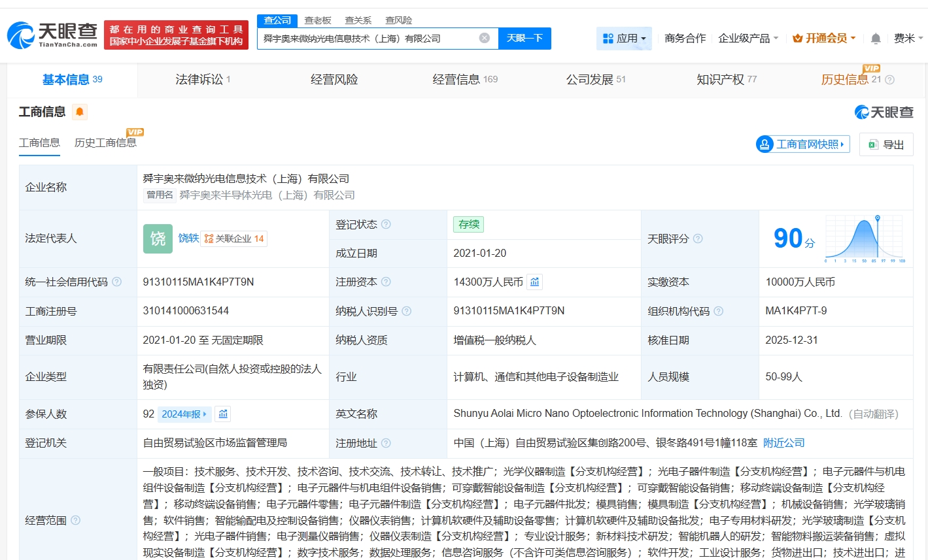Open the insured count trend chart icon
928x560 pixels.
point(223,414)
